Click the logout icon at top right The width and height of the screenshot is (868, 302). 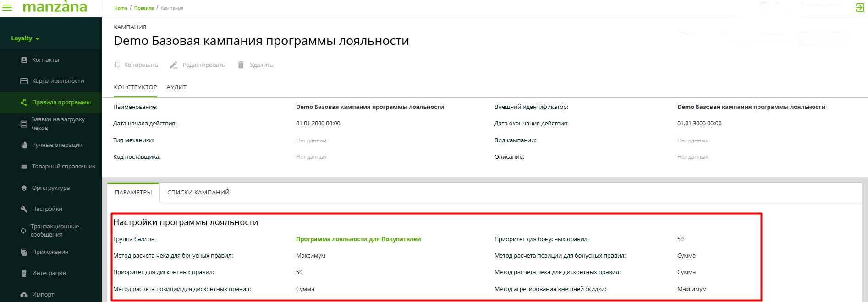860,7
